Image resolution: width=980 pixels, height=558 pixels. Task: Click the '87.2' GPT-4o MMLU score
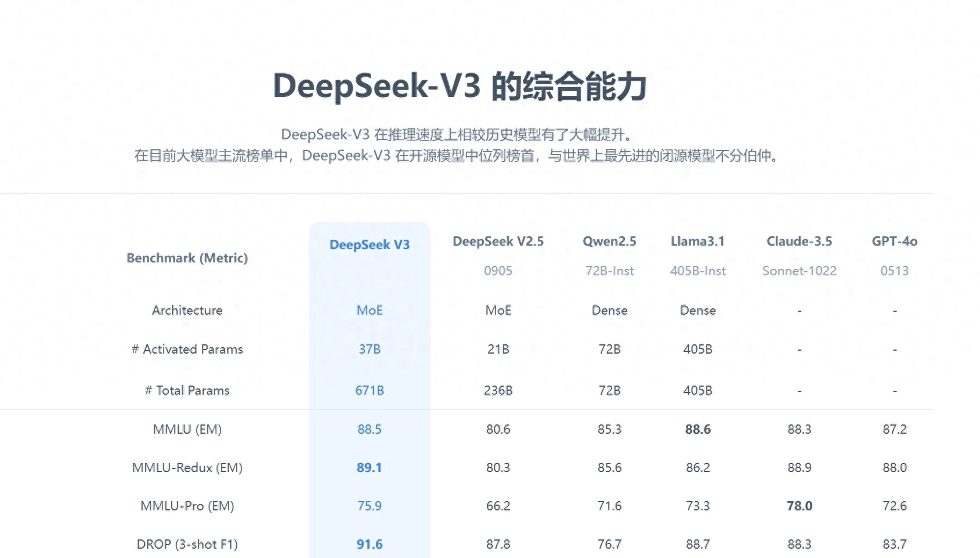coord(894,429)
